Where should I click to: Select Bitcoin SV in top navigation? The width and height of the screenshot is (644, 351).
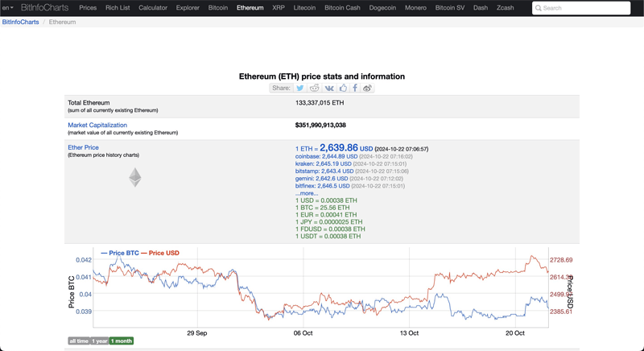coord(450,8)
